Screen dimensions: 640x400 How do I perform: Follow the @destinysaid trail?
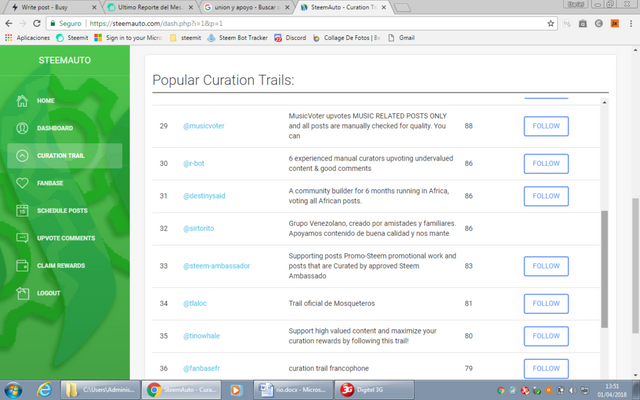[x=546, y=196]
